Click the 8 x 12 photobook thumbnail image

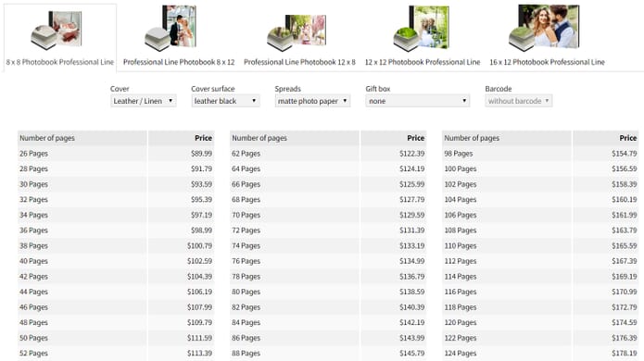coord(170,28)
